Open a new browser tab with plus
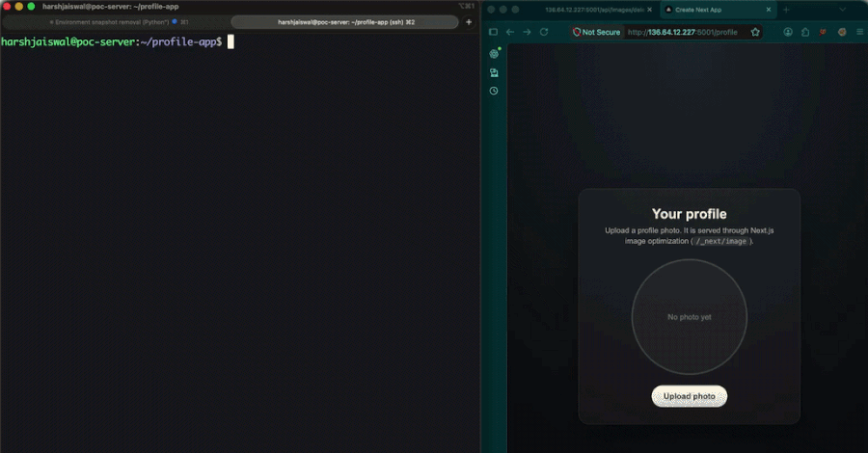Screen dimensions: 868x453 click(786, 10)
